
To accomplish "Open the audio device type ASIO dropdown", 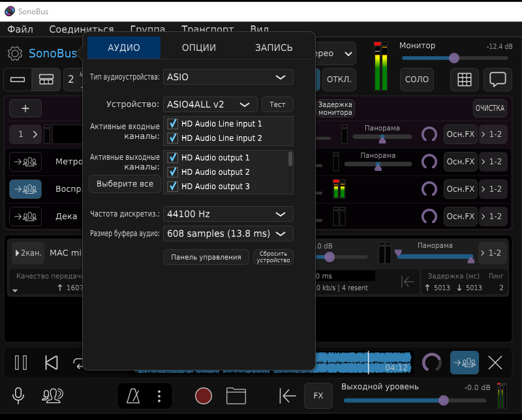I will (x=228, y=77).
